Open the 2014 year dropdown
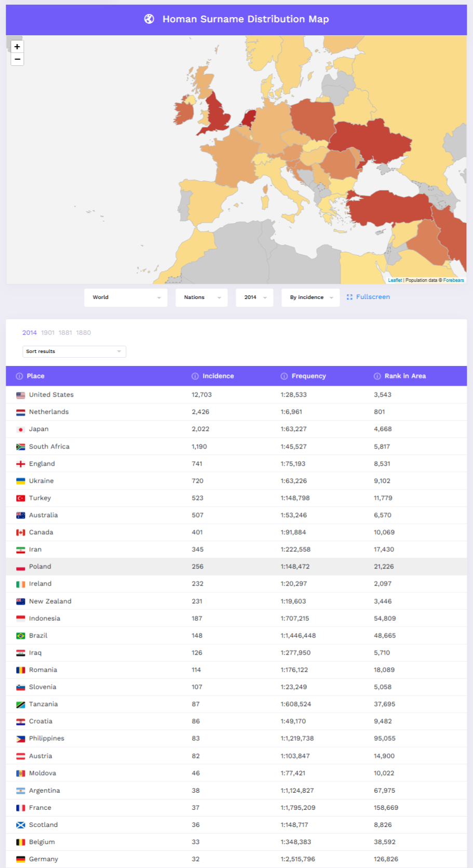 tap(254, 297)
